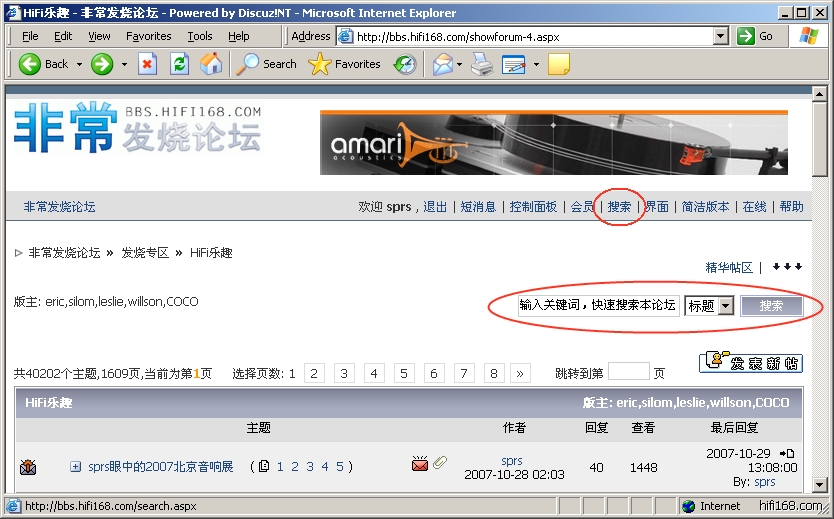The height and width of the screenshot is (519, 834).
Task: Click the IE Back arrow icon
Action: (30, 64)
